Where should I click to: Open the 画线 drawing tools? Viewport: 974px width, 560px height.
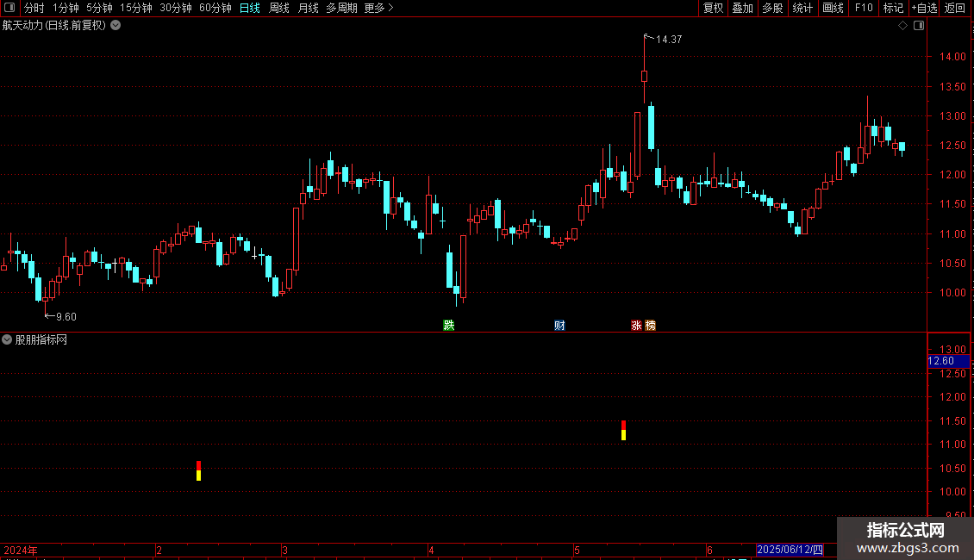tap(833, 8)
